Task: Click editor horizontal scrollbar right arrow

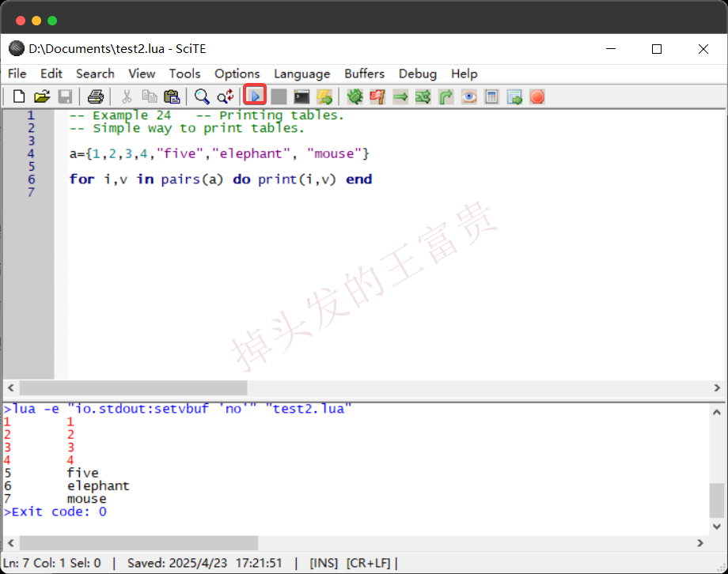Action: 717,387
